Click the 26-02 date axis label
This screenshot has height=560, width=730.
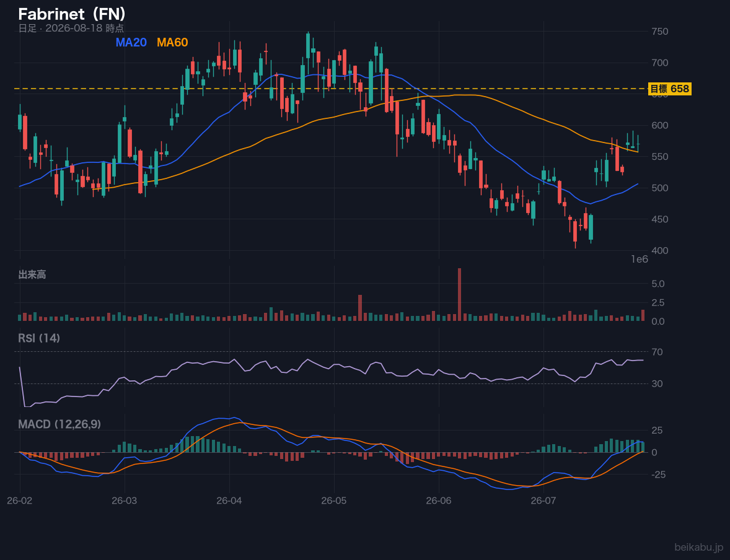coord(20,501)
